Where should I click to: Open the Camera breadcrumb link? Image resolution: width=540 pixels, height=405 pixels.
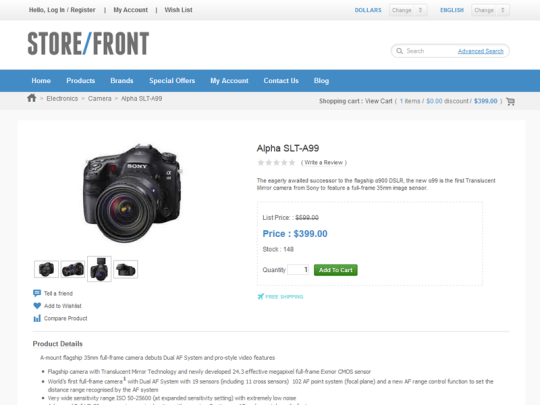click(100, 98)
